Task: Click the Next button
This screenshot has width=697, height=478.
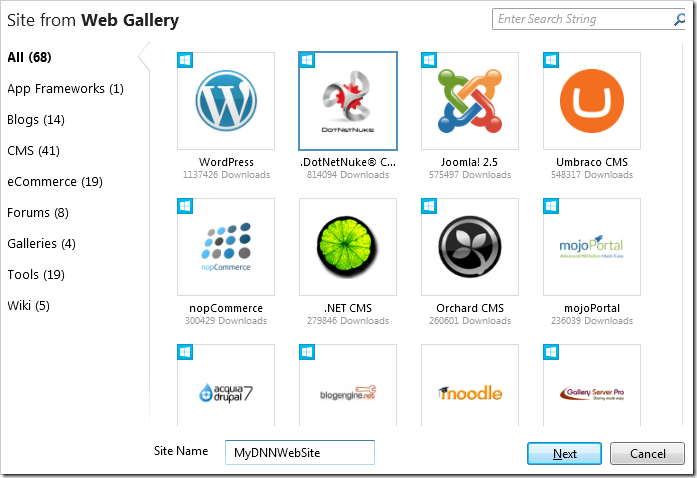Action: pos(564,454)
